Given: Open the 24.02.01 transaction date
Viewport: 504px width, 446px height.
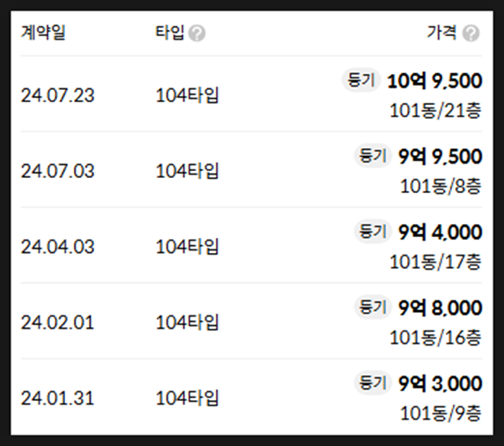Looking at the screenshot, I should (57, 323).
